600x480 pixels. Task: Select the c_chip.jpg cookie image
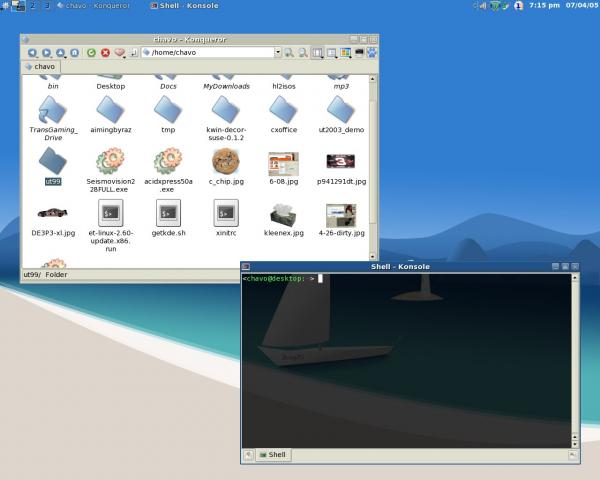[x=226, y=162]
